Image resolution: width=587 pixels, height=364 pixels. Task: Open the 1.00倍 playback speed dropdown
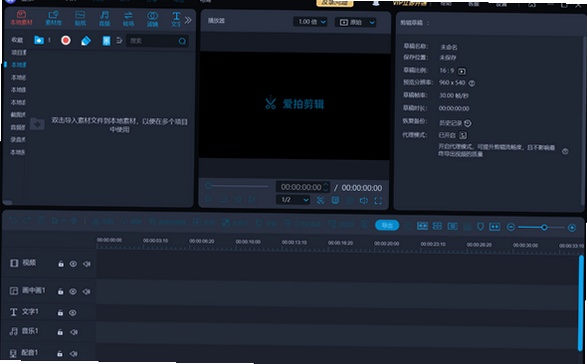click(310, 22)
